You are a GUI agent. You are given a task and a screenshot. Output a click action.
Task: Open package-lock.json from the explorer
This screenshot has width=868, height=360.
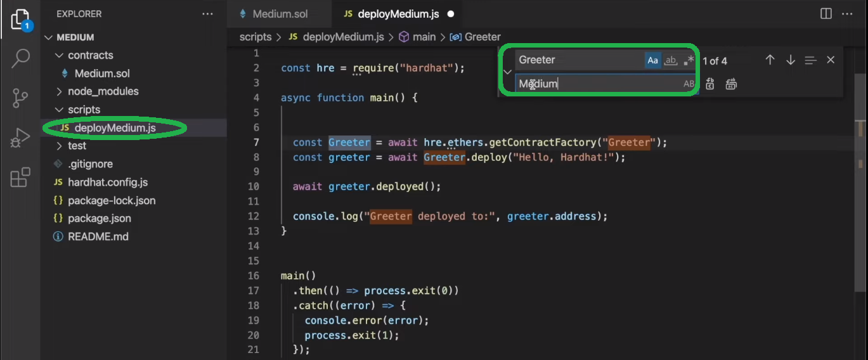point(112,200)
